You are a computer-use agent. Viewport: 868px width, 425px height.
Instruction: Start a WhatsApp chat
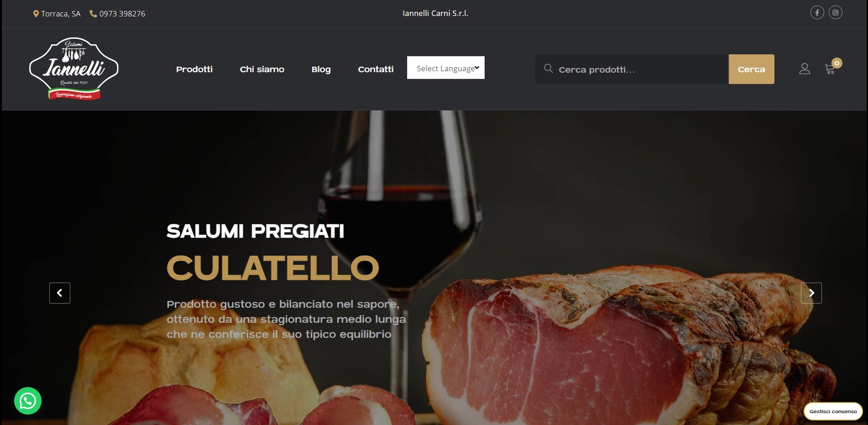pyautogui.click(x=28, y=401)
